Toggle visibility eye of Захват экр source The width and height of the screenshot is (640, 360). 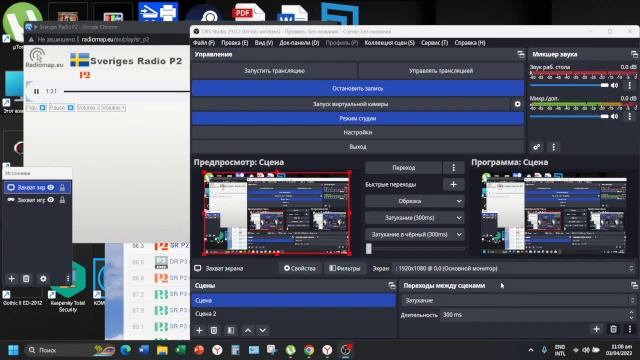(x=51, y=187)
